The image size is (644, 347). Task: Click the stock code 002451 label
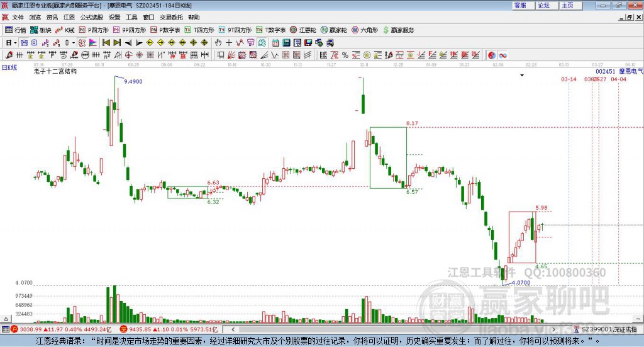point(606,72)
